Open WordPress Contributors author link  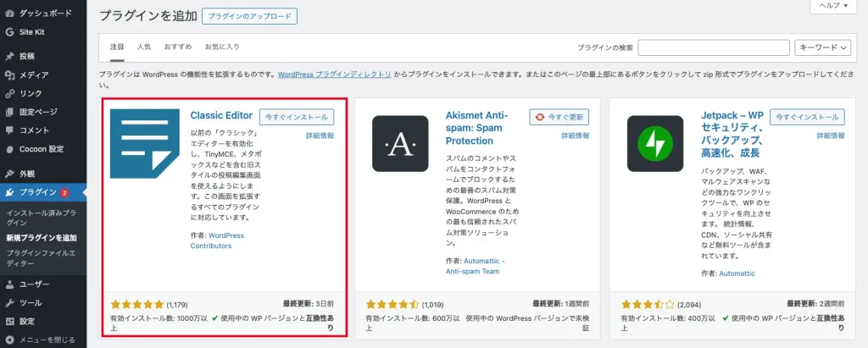click(x=217, y=240)
